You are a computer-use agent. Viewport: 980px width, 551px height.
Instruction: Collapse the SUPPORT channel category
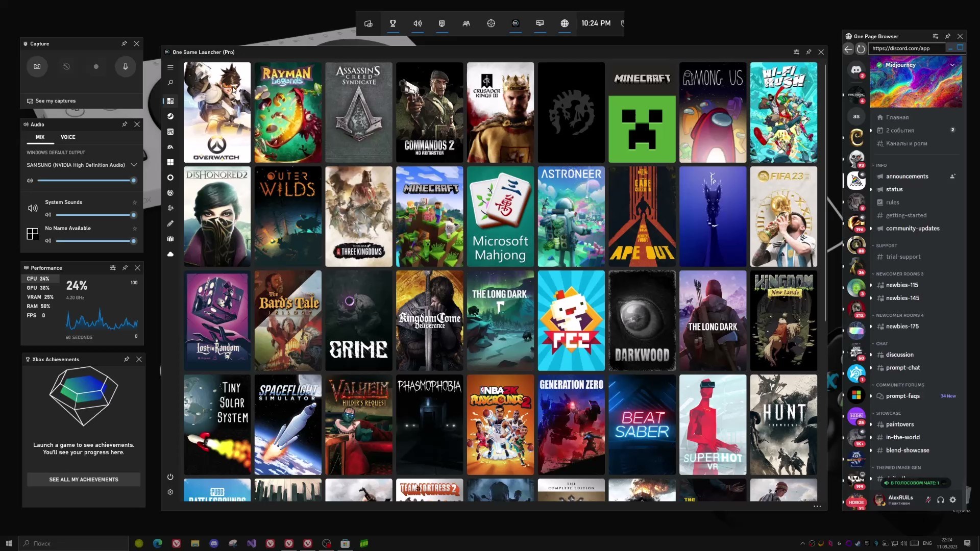pos(887,245)
